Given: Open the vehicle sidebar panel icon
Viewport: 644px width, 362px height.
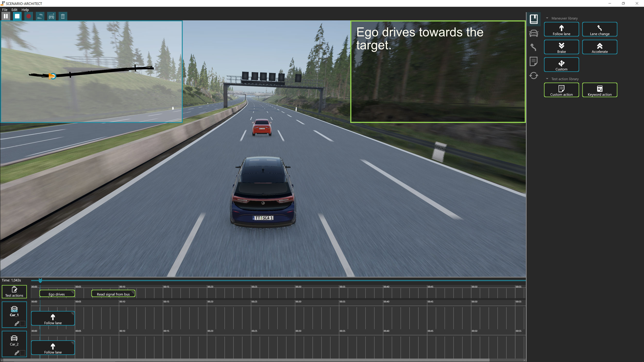Looking at the screenshot, I should (x=533, y=33).
